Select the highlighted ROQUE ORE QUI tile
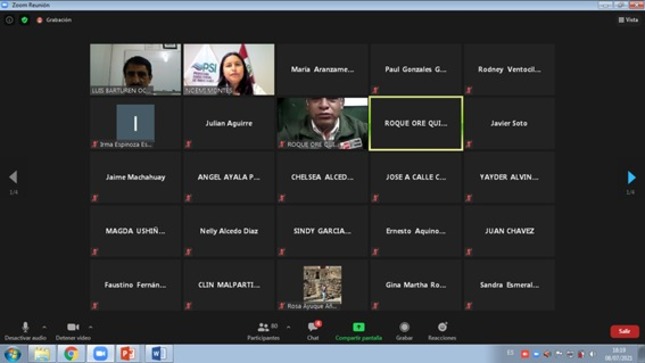Viewport: 645px width, 363px height. pos(416,123)
